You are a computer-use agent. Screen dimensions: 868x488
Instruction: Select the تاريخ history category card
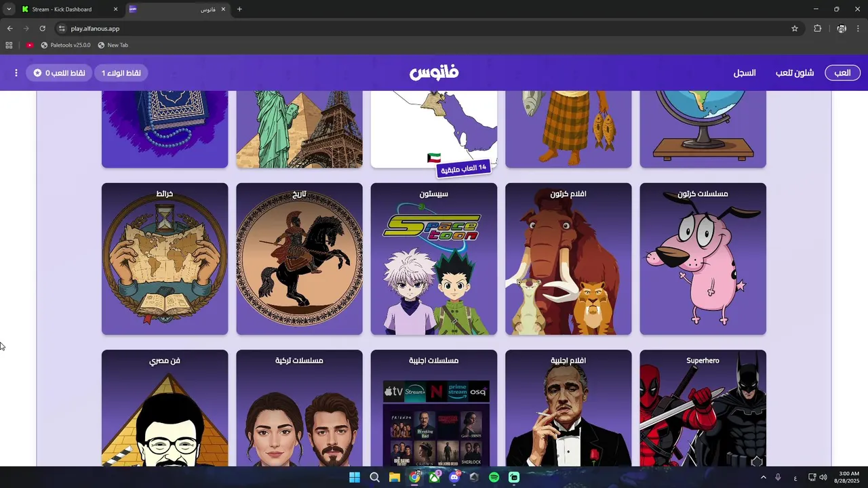coord(299,259)
